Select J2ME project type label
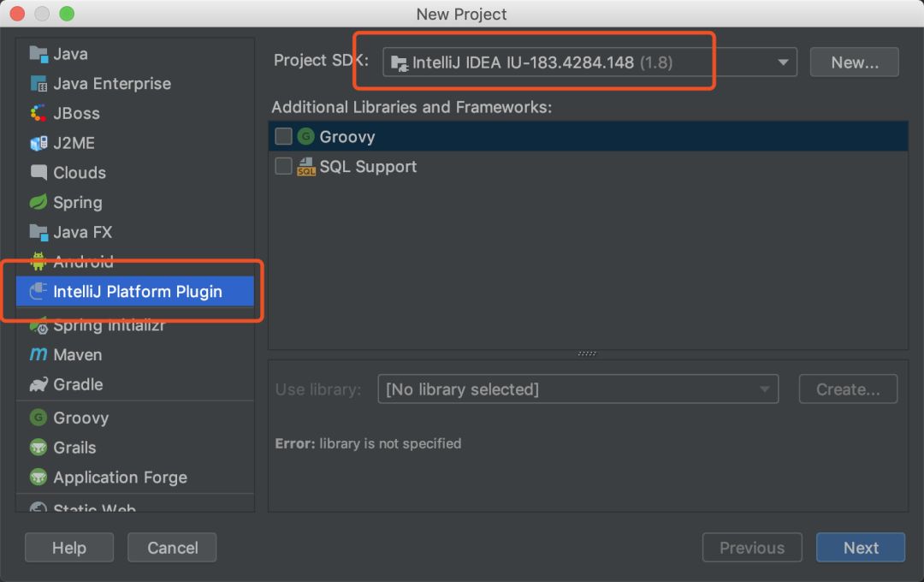This screenshot has height=582, width=924. [x=74, y=143]
